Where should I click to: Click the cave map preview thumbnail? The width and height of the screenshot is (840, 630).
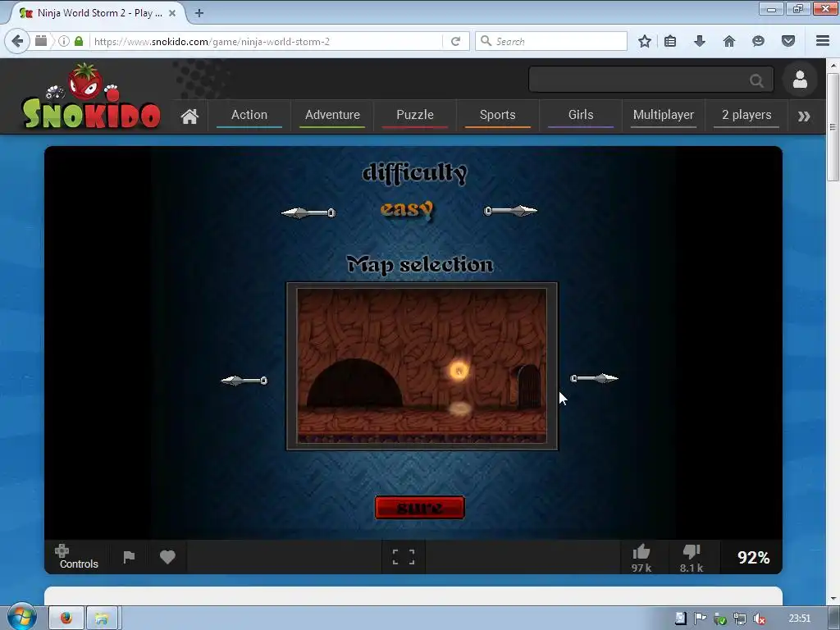422,366
